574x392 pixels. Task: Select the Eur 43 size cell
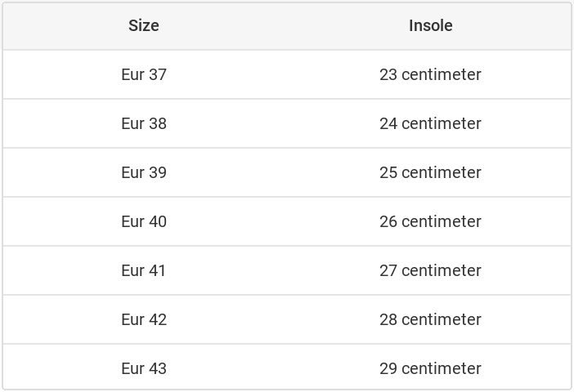[144, 368]
